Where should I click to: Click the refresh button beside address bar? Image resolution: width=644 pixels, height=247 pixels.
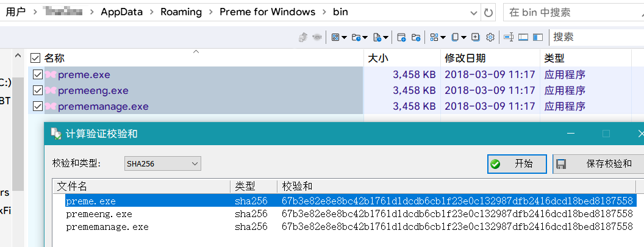click(488, 12)
